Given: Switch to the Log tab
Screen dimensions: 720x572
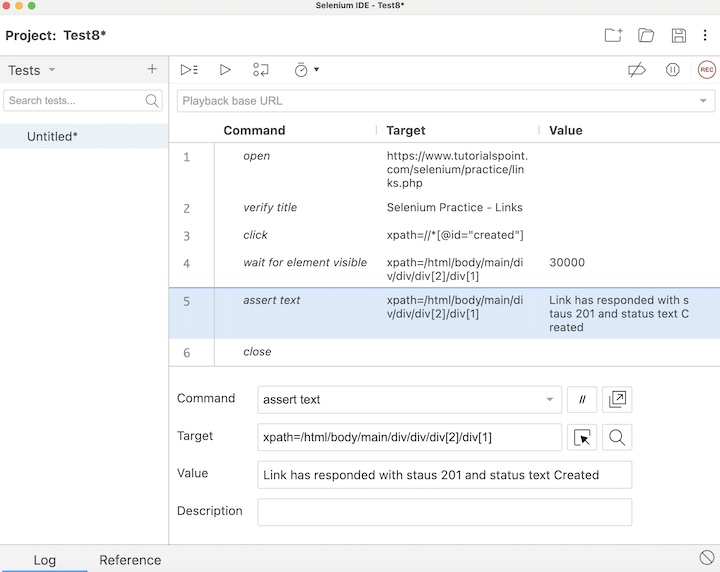Looking at the screenshot, I should [x=44, y=560].
